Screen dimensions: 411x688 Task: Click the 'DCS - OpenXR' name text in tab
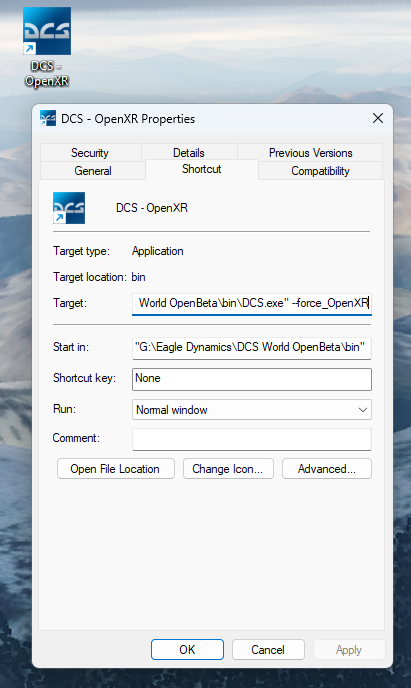pyautogui.click(x=152, y=208)
